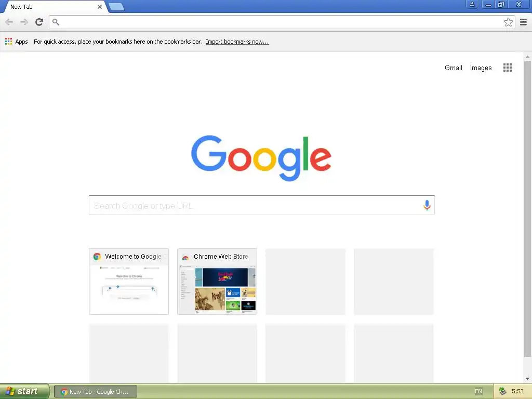Click the page's vertical scrollbar thumb
Screen dimensions: 532x399
(527, 209)
